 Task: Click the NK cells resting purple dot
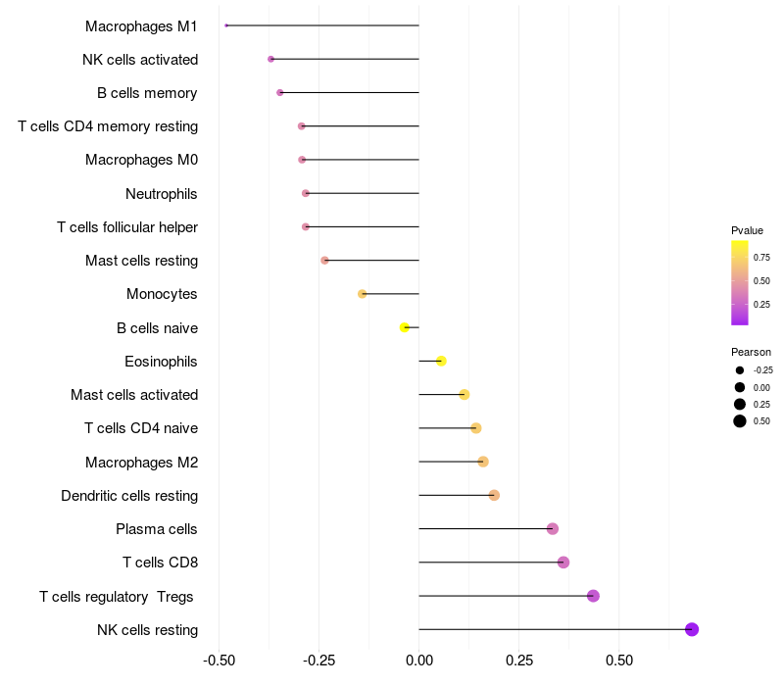tap(692, 629)
